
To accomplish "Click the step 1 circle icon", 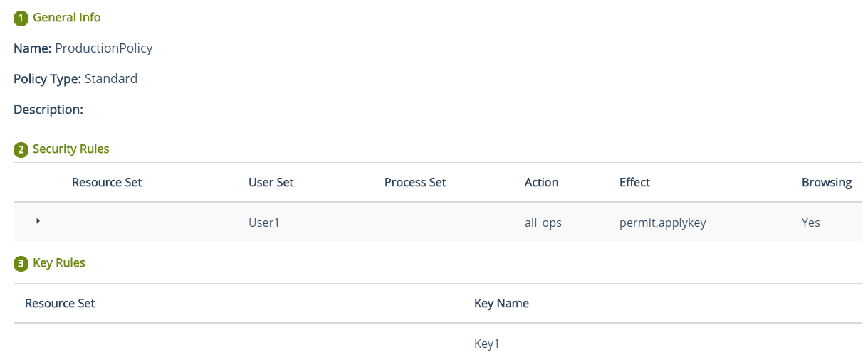I will coord(21,18).
